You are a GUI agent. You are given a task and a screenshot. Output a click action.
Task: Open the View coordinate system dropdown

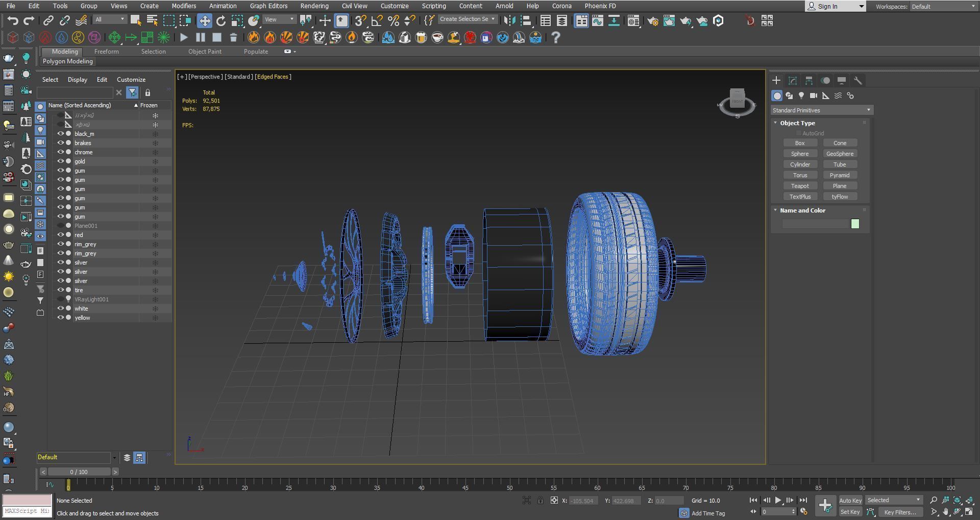(x=279, y=19)
